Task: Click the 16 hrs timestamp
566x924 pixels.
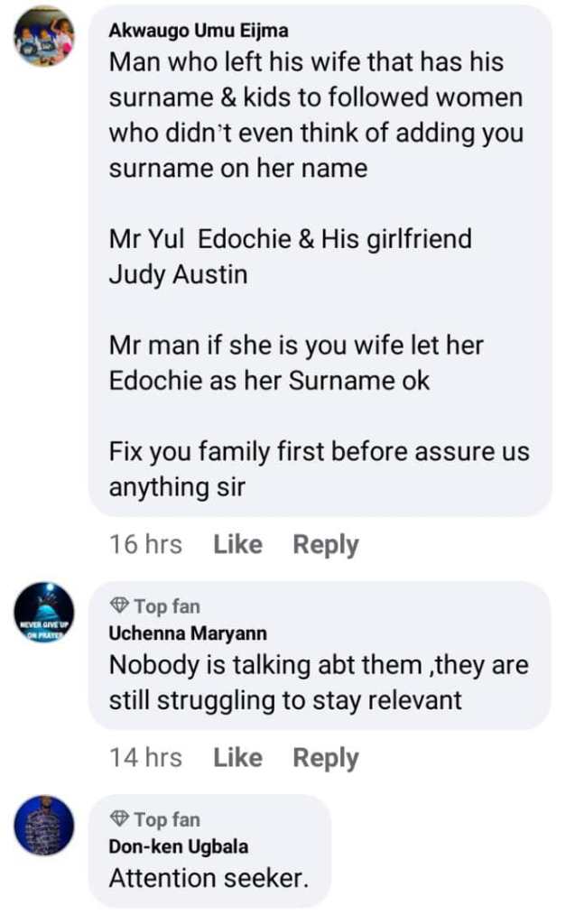Action: tap(145, 544)
